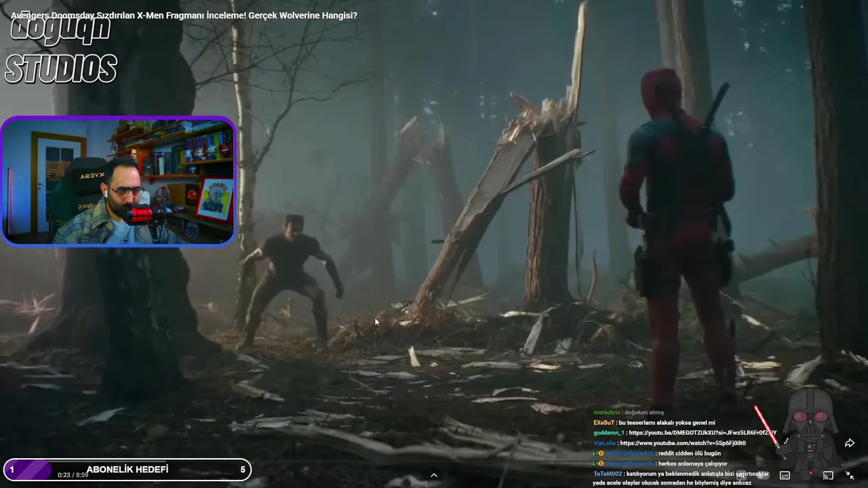Click the streamer webcam overlay
Viewport: 868px width, 488px height.
(118, 180)
